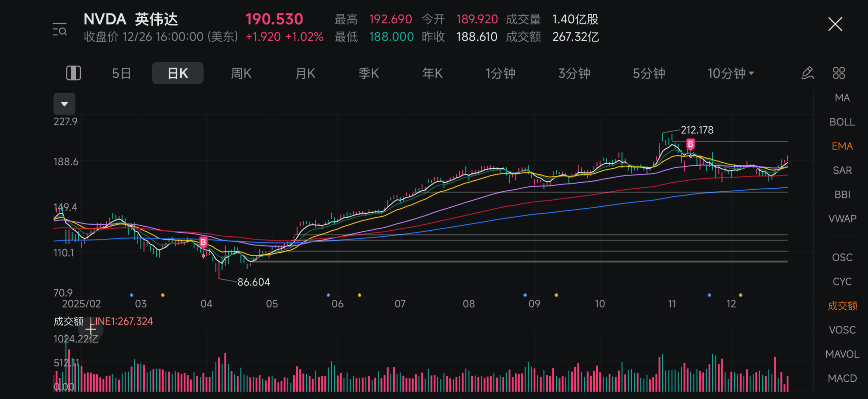Open the pencil drawing tool
The width and height of the screenshot is (868, 399).
click(x=807, y=73)
